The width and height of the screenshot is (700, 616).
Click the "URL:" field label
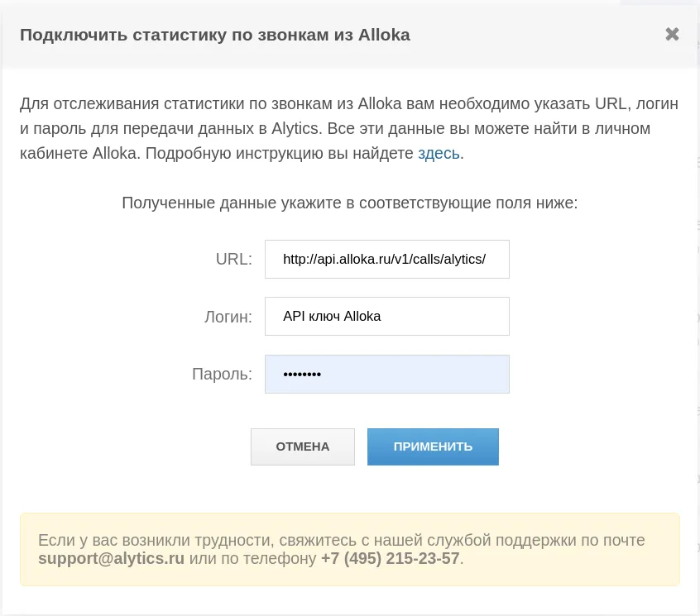point(234,259)
